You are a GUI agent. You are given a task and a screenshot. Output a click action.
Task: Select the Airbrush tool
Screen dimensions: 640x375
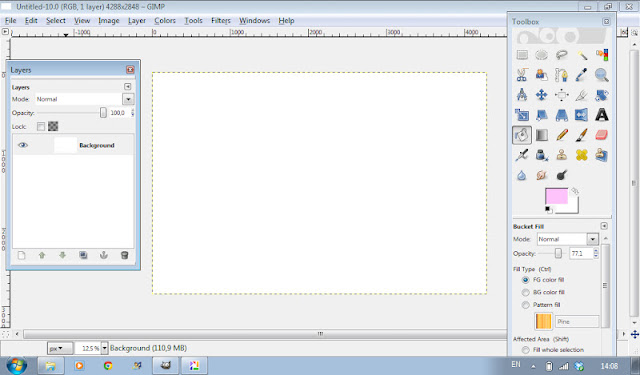(522, 155)
